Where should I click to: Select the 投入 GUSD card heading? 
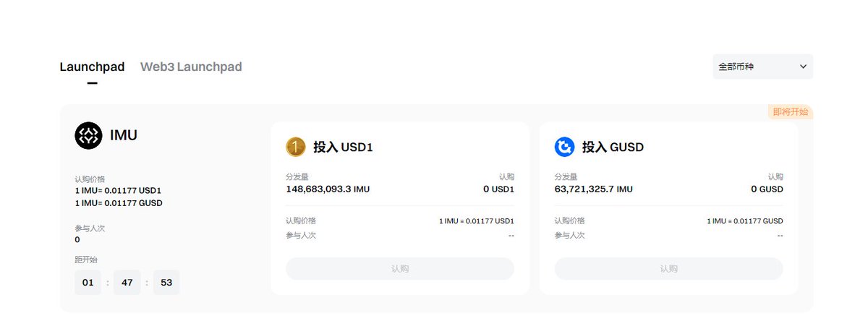coord(613,147)
